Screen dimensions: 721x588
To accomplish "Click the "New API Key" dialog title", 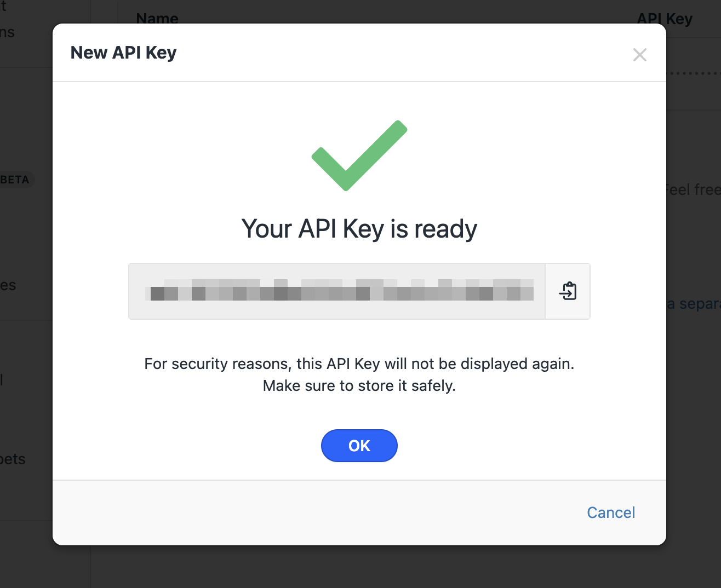I will (x=124, y=53).
